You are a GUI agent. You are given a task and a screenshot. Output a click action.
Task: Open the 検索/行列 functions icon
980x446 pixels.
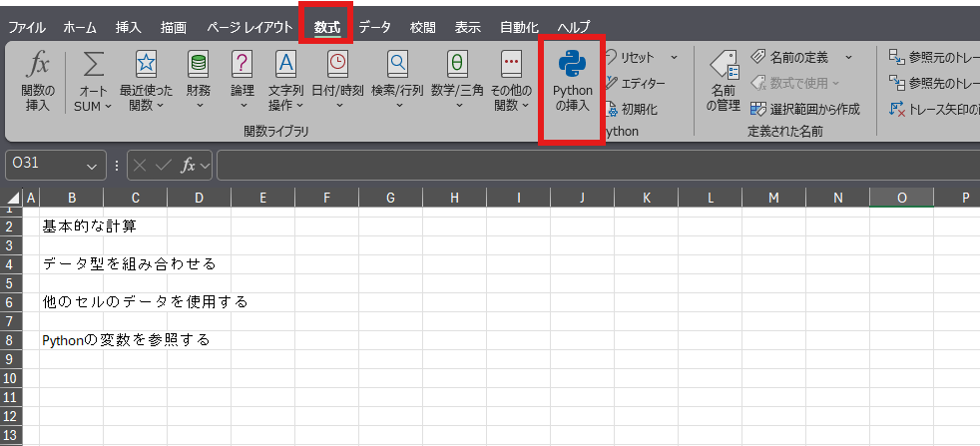tap(397, 64)
